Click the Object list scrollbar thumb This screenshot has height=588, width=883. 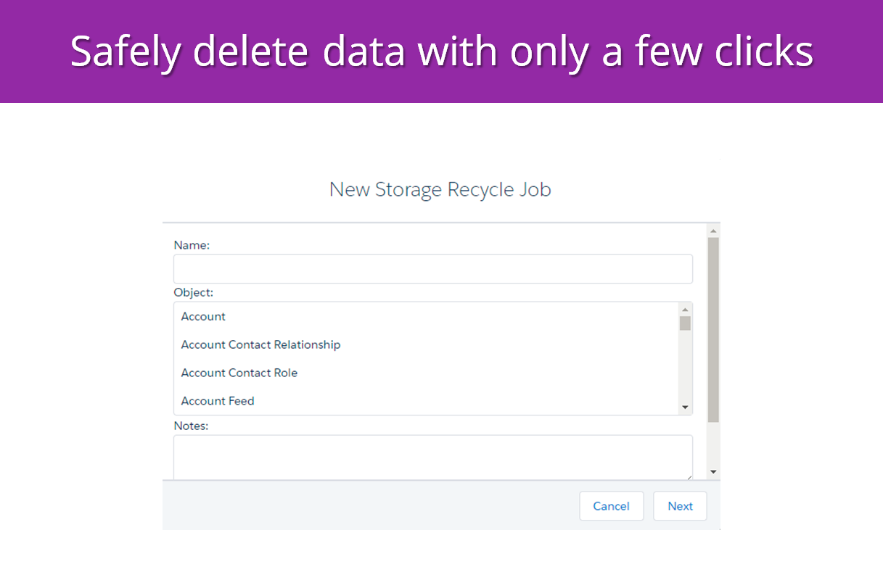pos(685,323)
